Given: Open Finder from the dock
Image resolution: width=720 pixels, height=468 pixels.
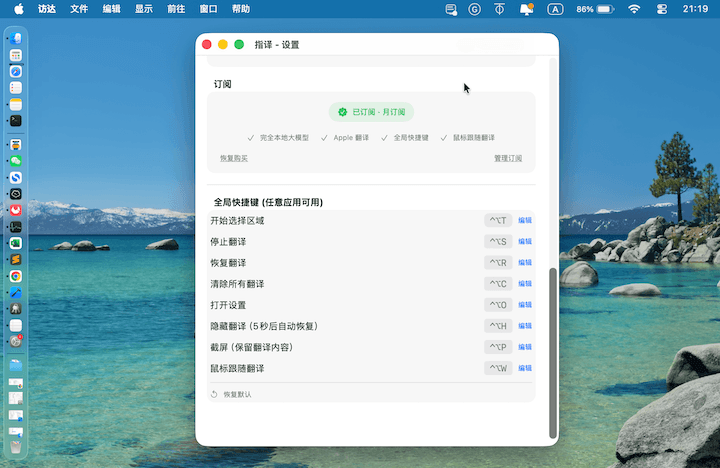Looking at the screenshot, I should point(16,39).
